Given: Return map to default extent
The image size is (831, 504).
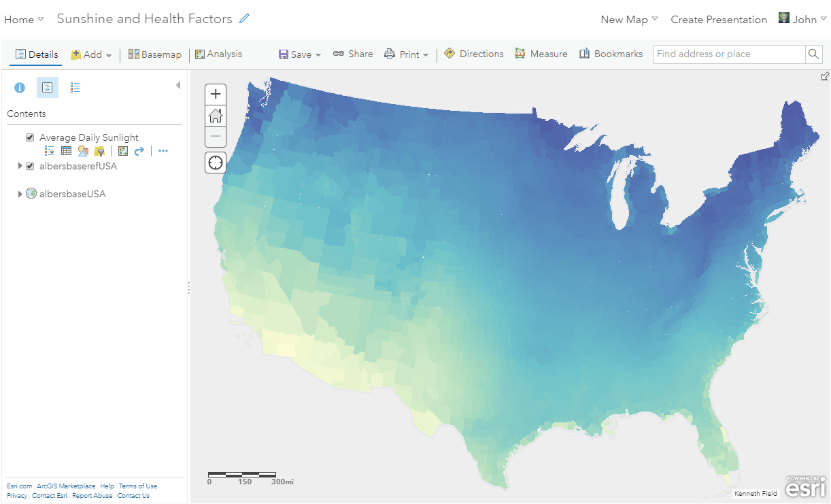Looking at the screenshot, I should coord(216,116).
